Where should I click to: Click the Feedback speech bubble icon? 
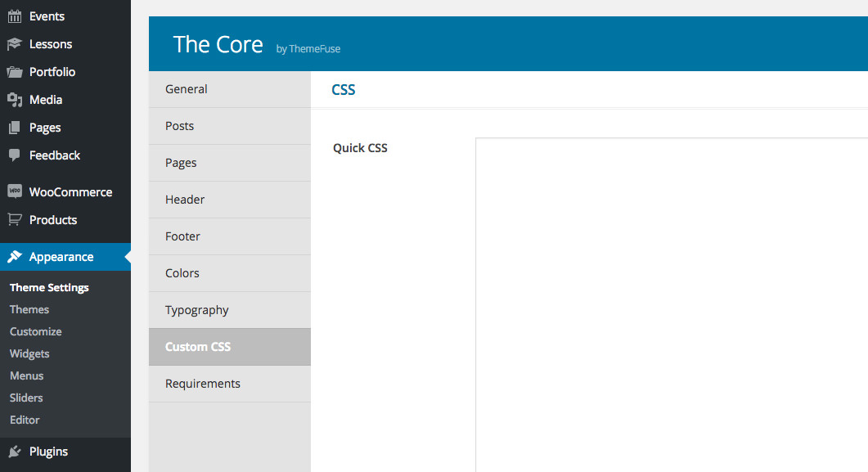tap(15, 155)
